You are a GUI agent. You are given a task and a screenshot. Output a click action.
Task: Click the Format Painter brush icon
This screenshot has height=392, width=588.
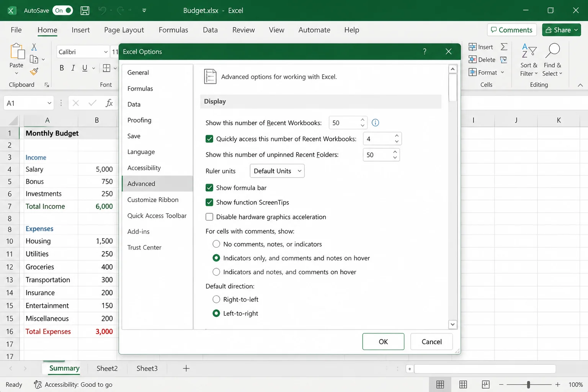[x=34, y=71]
